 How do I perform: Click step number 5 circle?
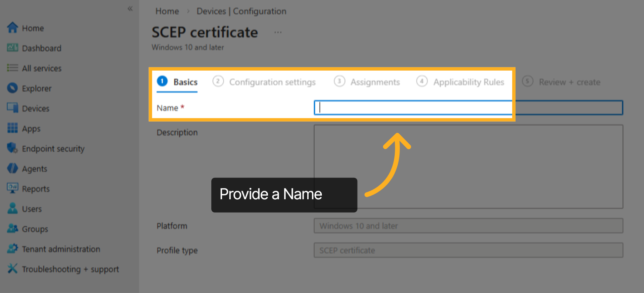(528, 81)
